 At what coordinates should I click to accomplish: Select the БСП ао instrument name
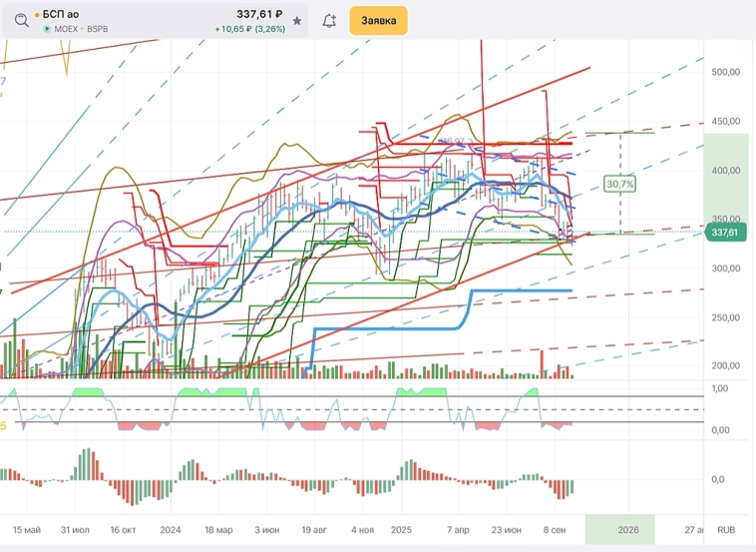pos(61,15)
